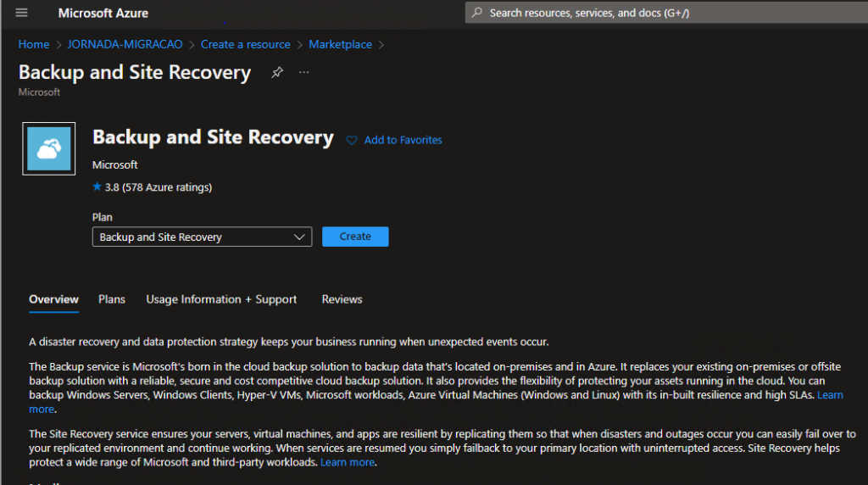Open Usage Information + Support tab

click(221, 299)
